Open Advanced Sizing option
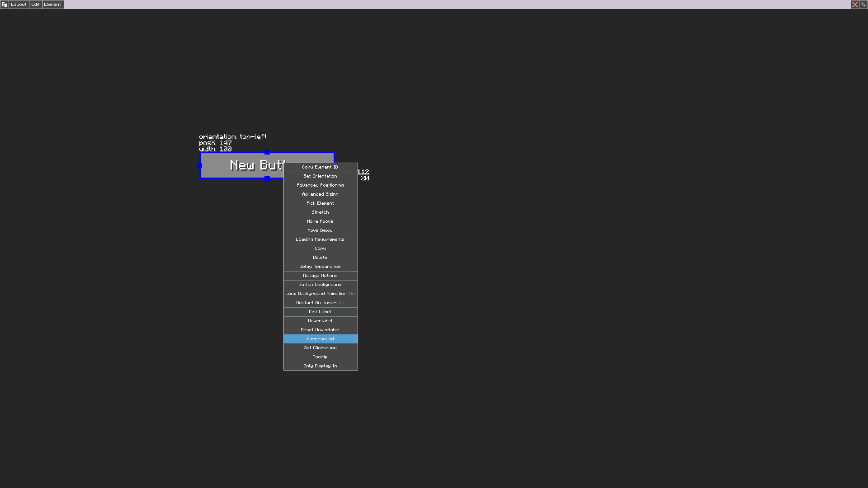The image size is (868, 488). (x=321, y=194)
